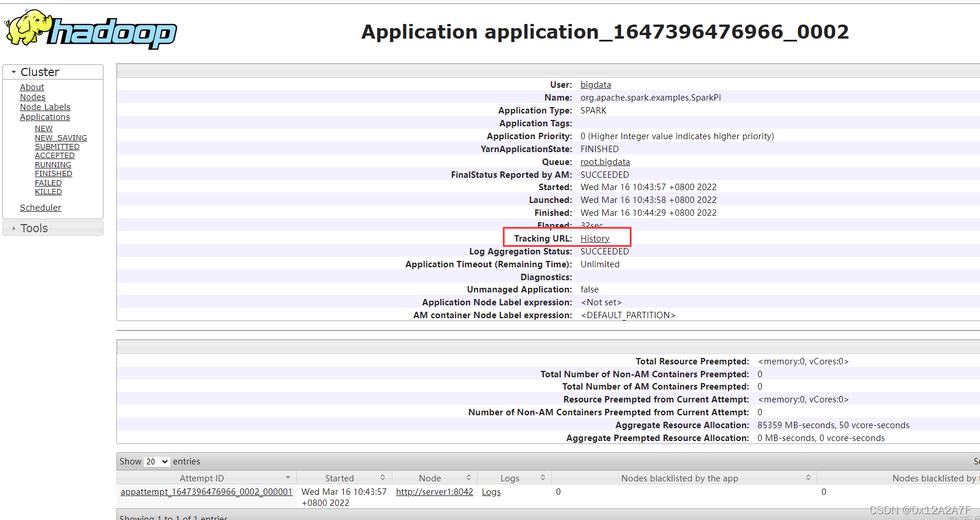Viewport: 980px width, 520px height.
Task: Open the About cluster page
Action: click(x=32, y=87)
